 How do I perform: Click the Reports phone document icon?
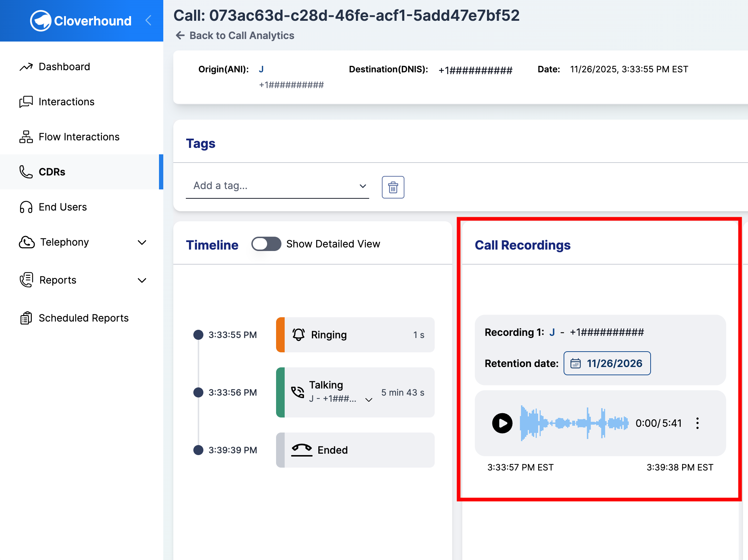click(x=26, y=280)
